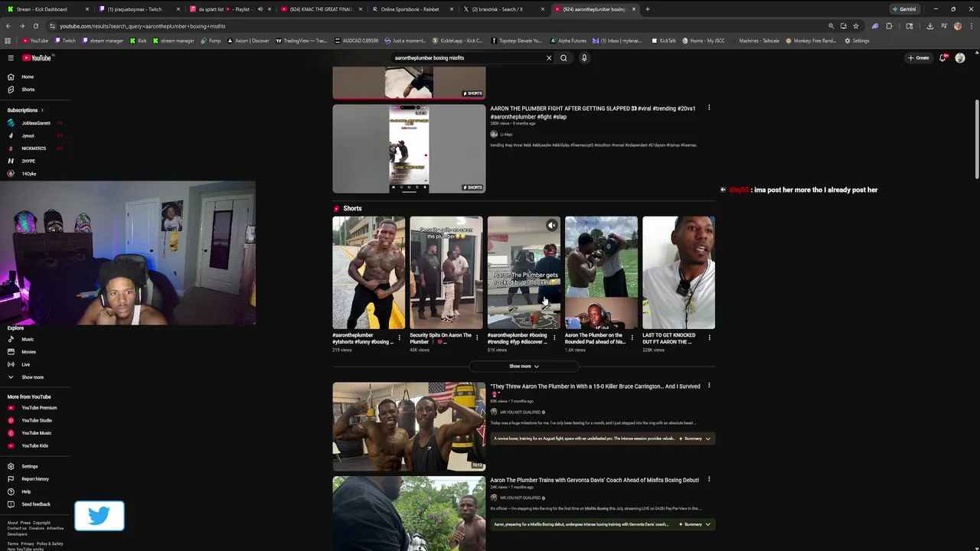The width and height of the screenshot is (980, 551).
Task: Click the YouTube logo
Action: pos(37,58)
